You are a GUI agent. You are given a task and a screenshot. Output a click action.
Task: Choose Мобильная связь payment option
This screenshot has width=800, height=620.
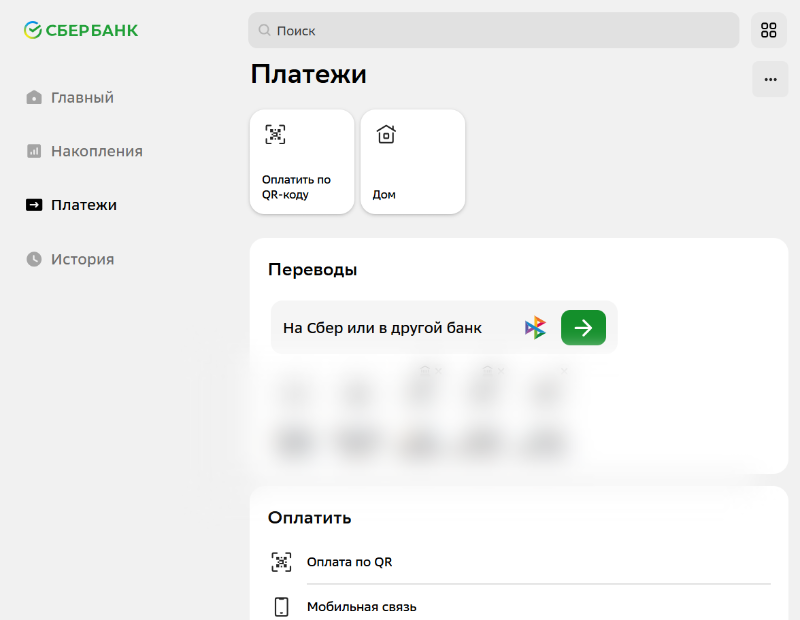(361, 607)
